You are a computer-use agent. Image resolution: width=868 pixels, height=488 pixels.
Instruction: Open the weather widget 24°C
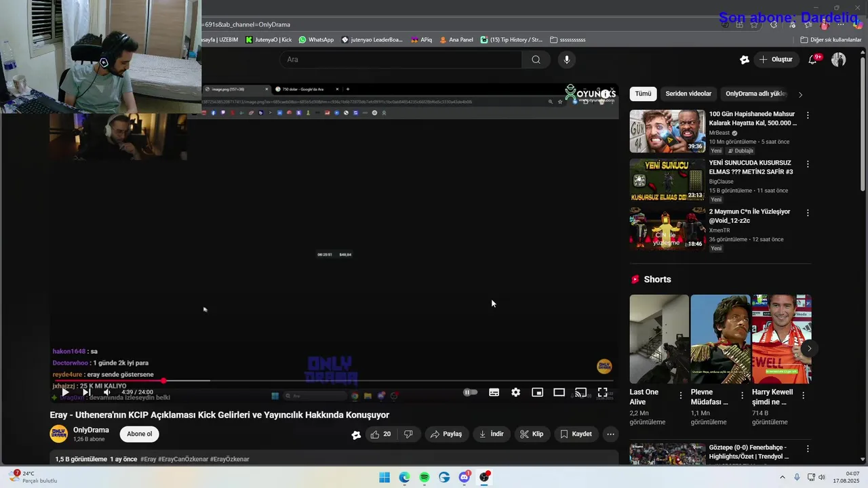click(32, 477)
